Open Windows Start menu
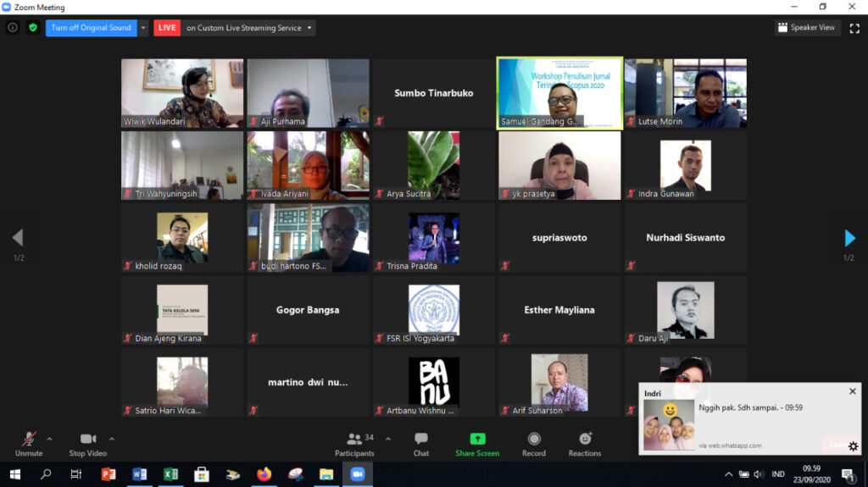The width and height of the screenshot is (868, 487). click(15, 474)
